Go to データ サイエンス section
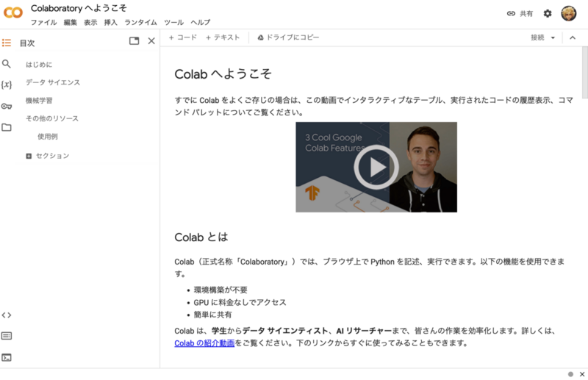This screenshot has width=588, height=380. pos(53,82)
